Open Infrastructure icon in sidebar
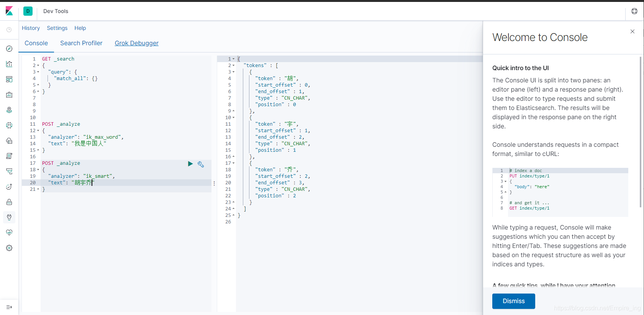Viewport: 644px width, 315px height. 9,141
